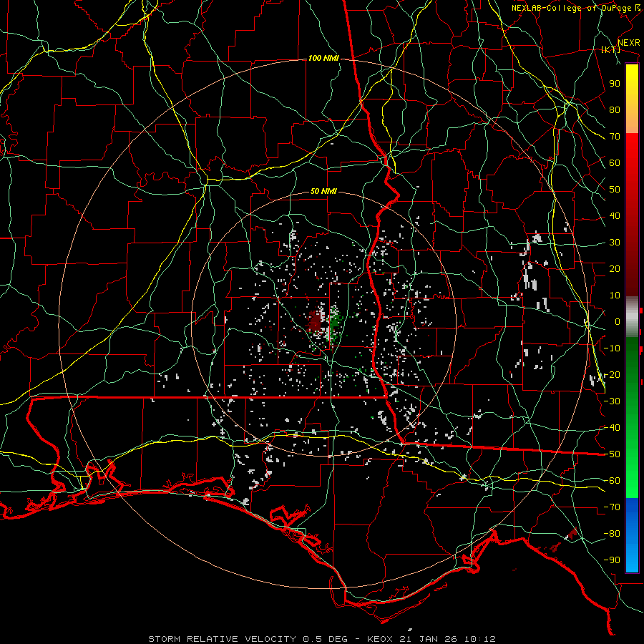Click the -60 value on velocity scale
The image size is (644, 644).
pos(613,481)
